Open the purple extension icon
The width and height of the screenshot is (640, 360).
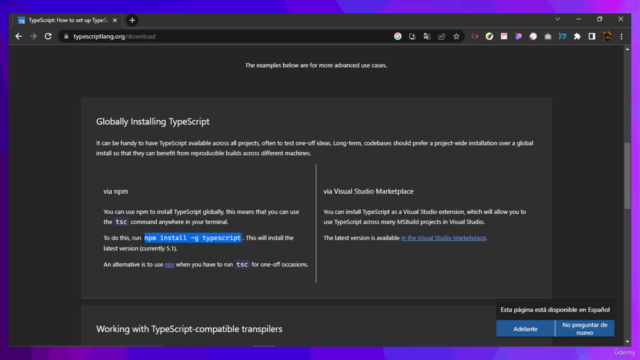click(519, 36)
